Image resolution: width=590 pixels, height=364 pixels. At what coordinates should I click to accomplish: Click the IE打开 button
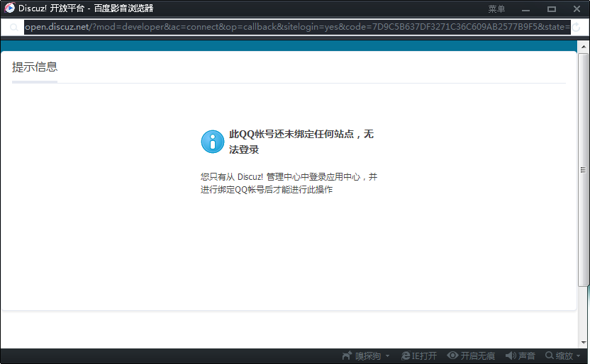coord(419,356)
